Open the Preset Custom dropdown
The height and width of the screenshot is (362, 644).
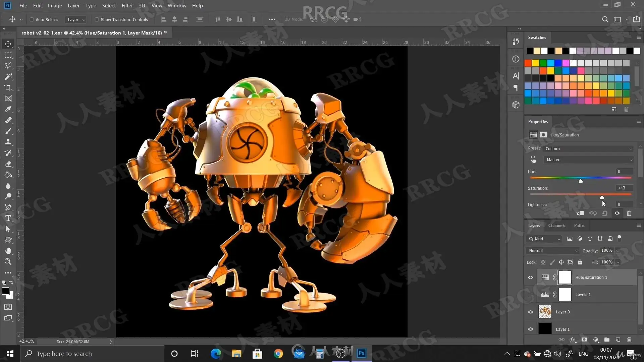pyautogui.click(x=588, y=148)
